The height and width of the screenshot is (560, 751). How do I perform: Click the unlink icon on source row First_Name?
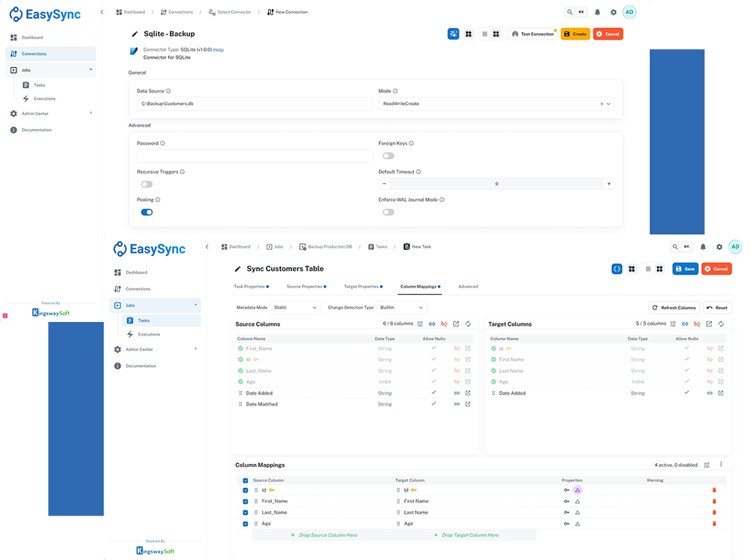click(x=457, y=348)
